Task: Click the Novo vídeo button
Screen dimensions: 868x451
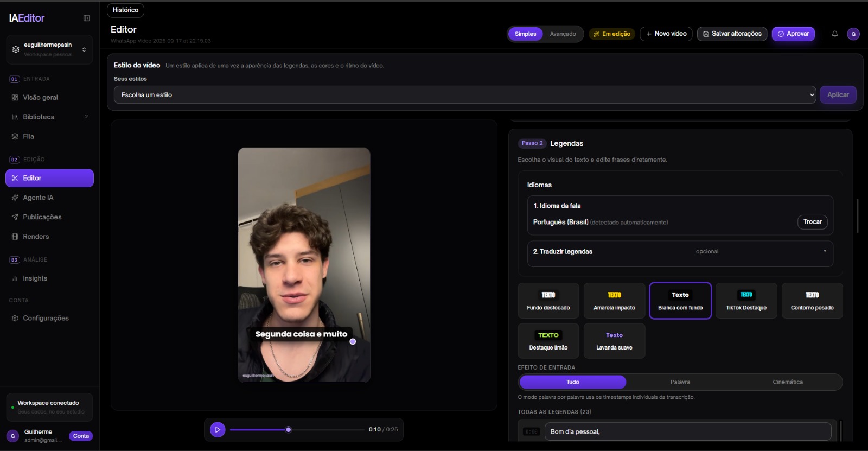Action: click(x=666, y=34)
